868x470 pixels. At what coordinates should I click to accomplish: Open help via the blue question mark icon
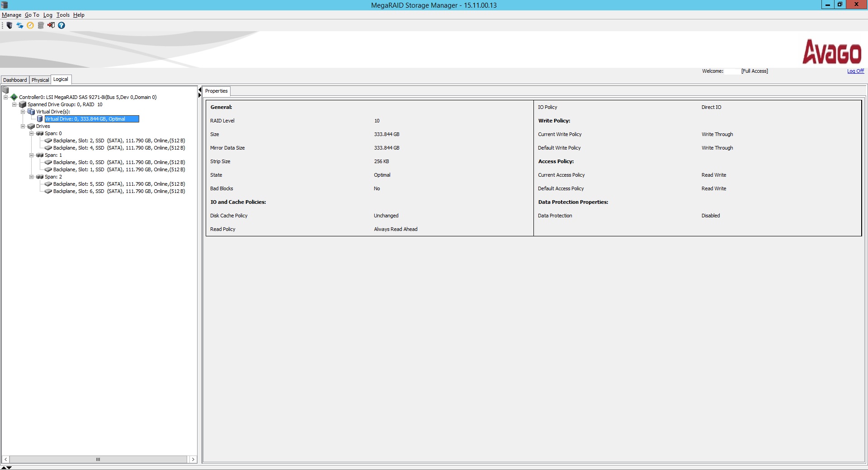[x=61, y=25]
